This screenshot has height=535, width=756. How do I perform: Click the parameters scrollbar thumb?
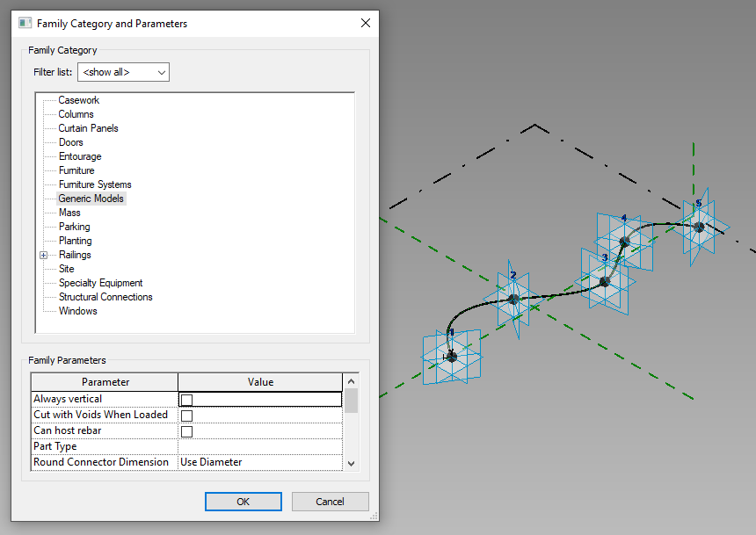coord(351,401)
